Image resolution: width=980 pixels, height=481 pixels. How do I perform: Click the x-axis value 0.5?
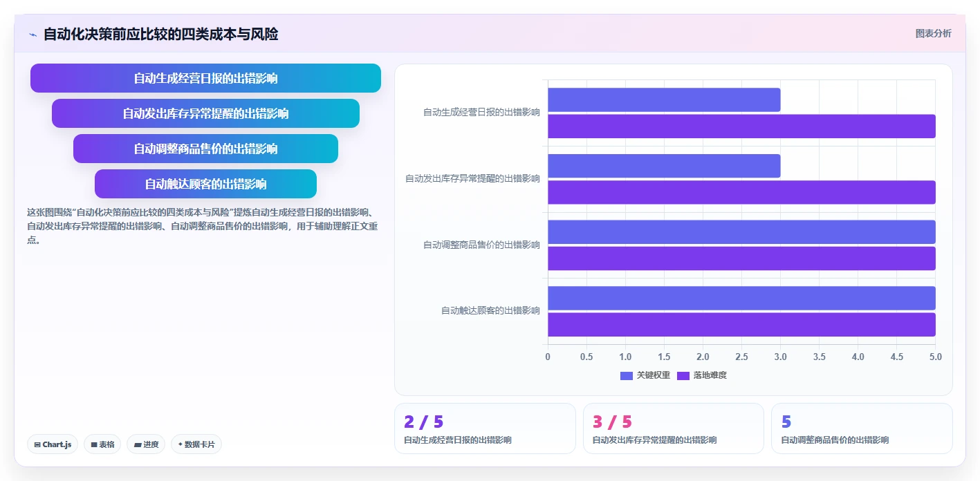tap(586, 357)
